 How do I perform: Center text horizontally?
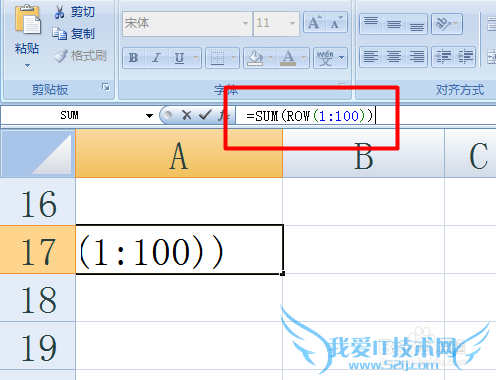[x=394, y=57]
